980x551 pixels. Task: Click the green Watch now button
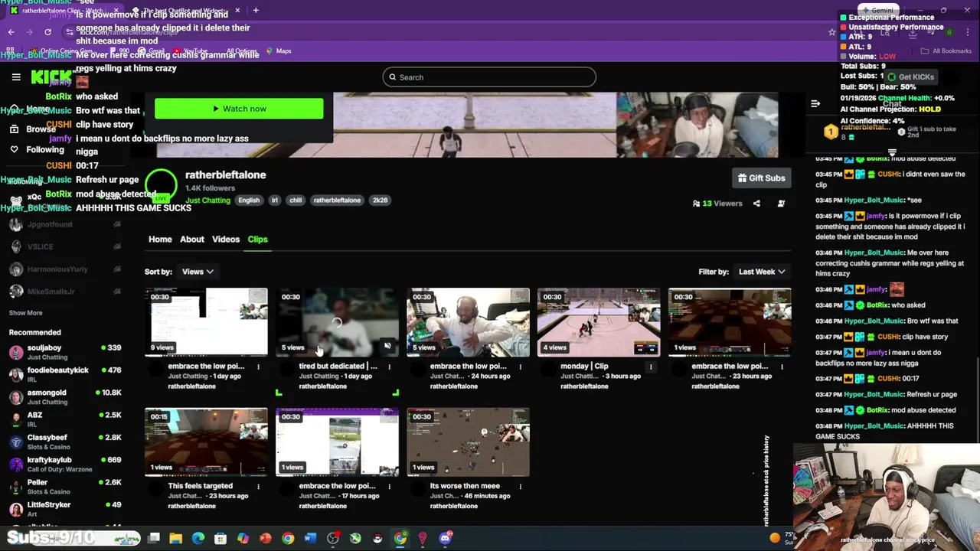239,109
